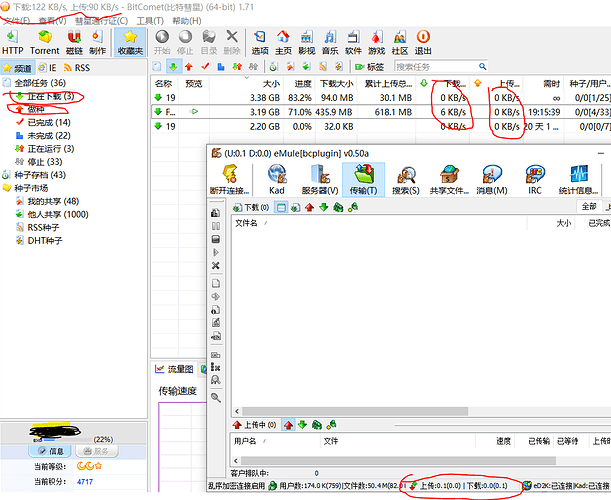Open 服务器(V) servers in eMule
Viewport: 611px width, 500px height.
320,179
